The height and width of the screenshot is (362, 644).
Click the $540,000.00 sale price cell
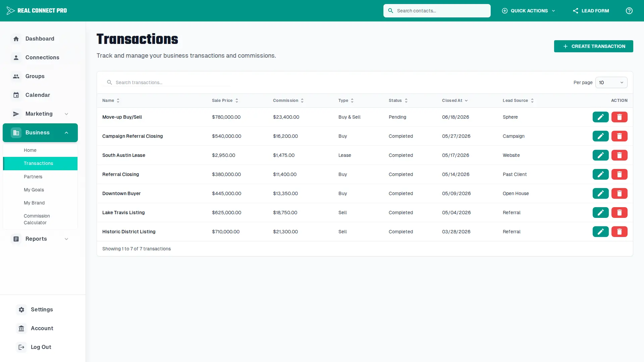(226, 136)
